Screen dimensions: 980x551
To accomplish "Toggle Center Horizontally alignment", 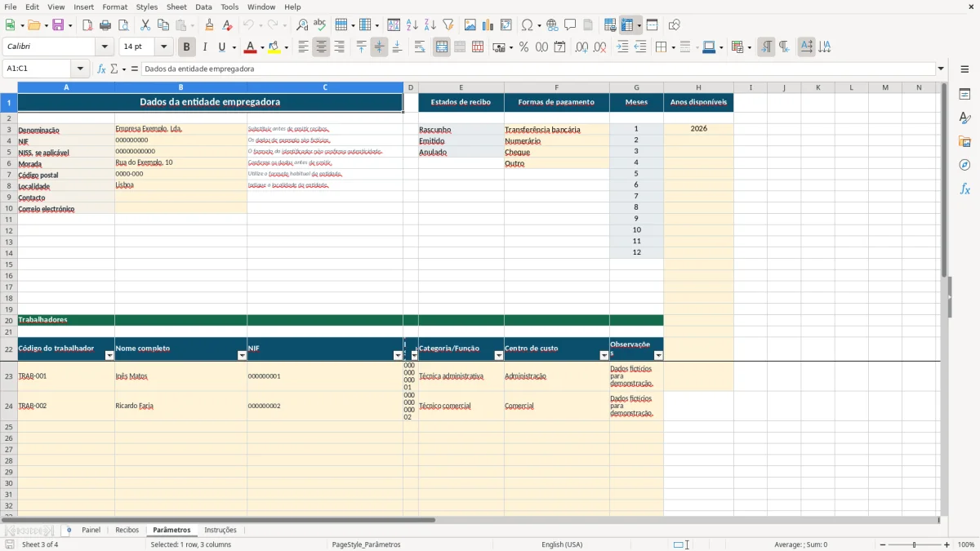I will 321,47.
